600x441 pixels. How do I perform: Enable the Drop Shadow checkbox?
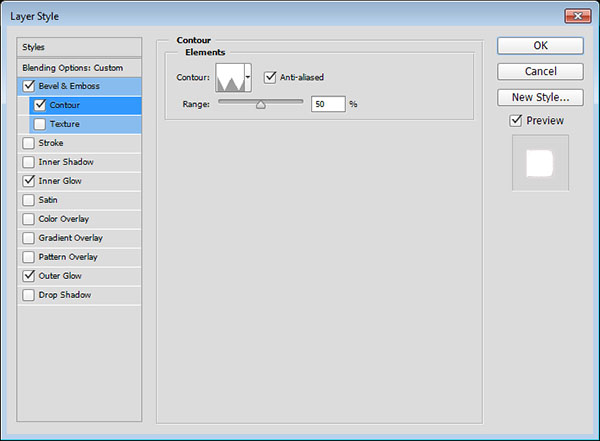click(x=29, y=295)
